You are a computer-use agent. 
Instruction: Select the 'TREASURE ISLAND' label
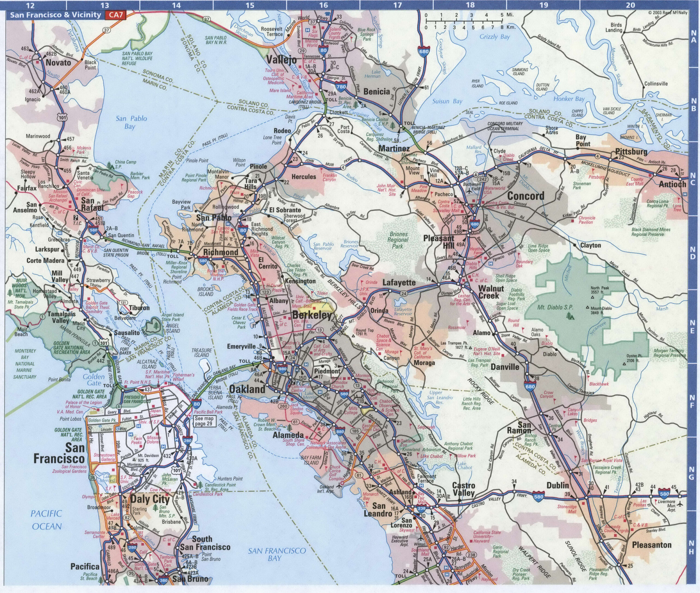[202, 352]
